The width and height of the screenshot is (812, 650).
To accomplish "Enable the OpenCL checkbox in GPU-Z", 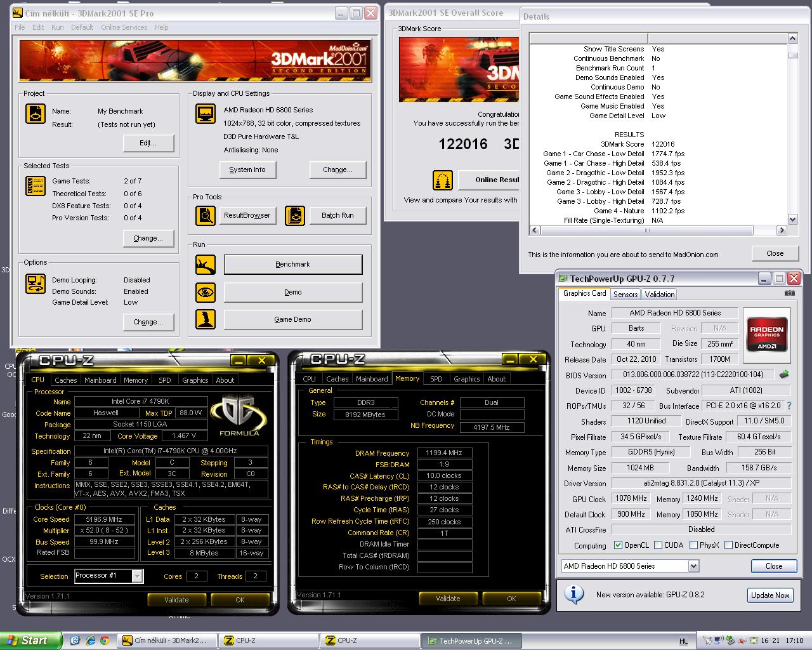I will pyautogui.click(x=619, y=545).
